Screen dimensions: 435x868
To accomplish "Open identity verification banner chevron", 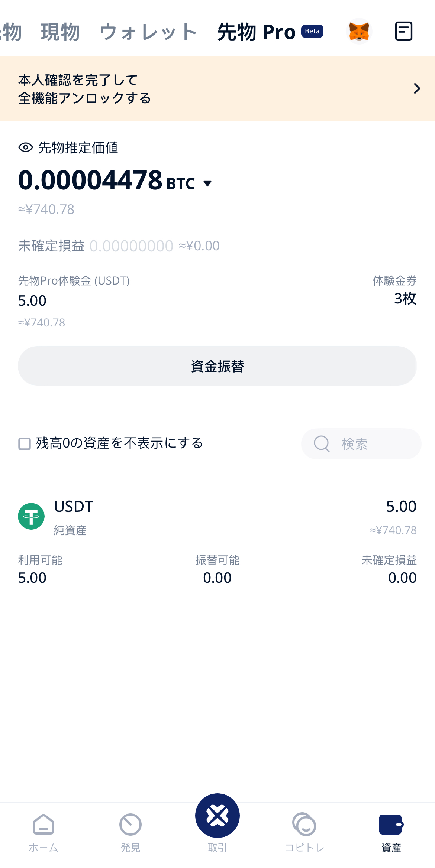I will coord(417,88).
